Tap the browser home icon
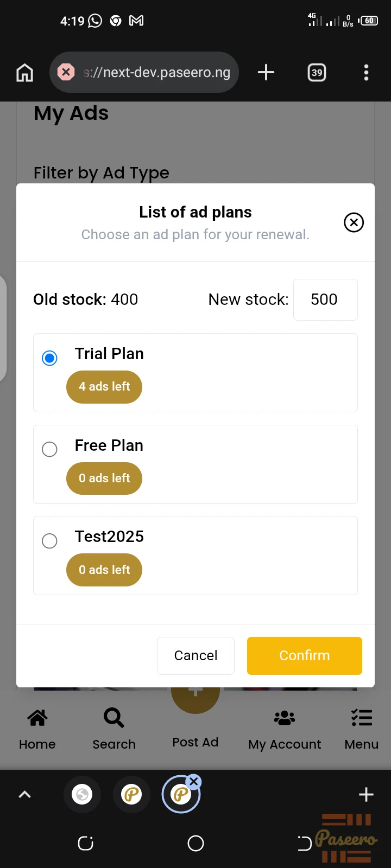Viewport: 391px width, 868px height. tap(24, 72)
